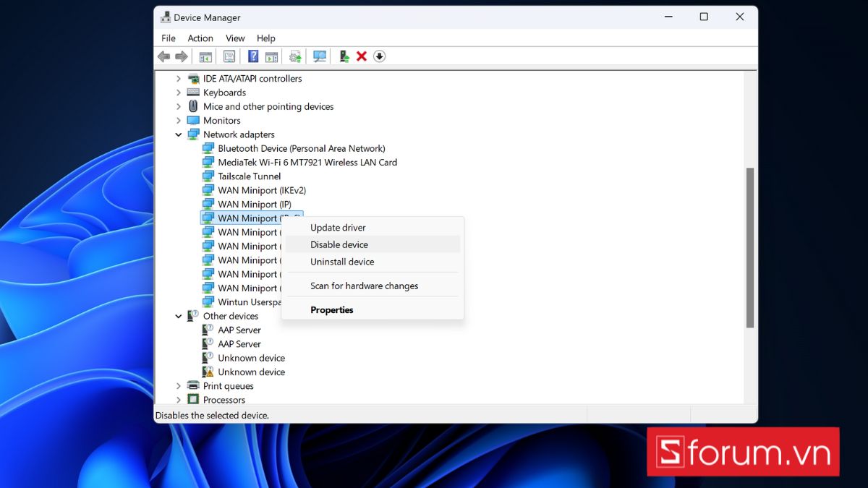The height and width of the screenshot is (488, 868).
Task: Collapse the Other devices node
Action: point(179,316)
